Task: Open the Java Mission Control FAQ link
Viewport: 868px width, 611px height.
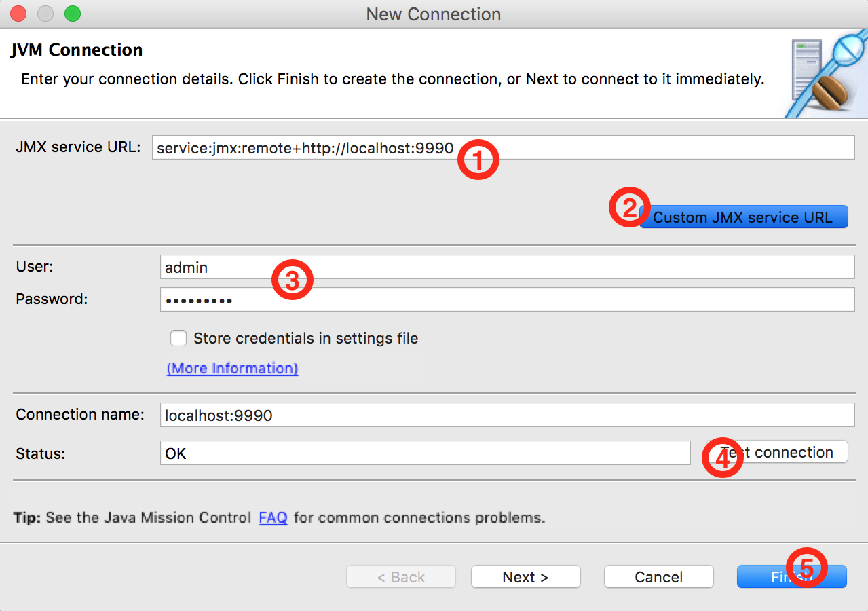Action: coord(273,517)
